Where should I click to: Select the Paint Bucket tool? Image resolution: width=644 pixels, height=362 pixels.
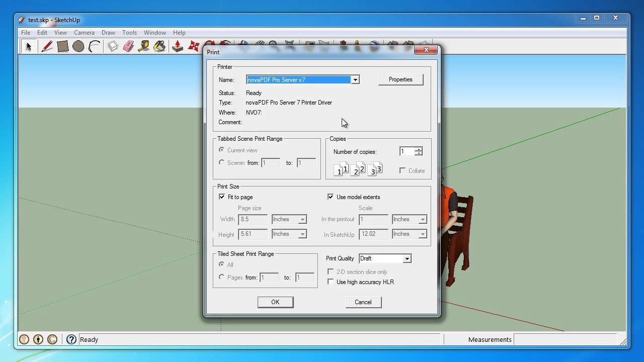click(x=159, y=47)
